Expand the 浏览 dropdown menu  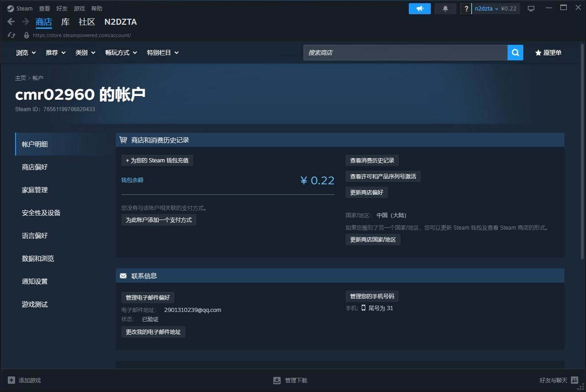(26, 53)
